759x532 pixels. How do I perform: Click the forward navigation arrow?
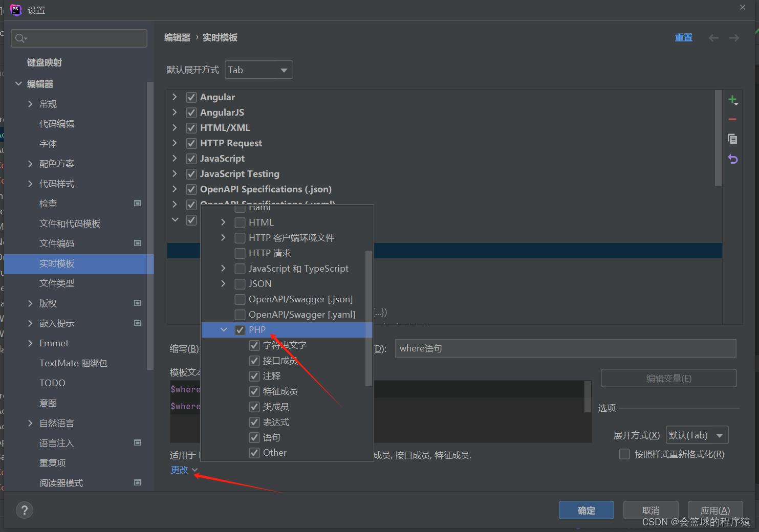[x=734, y=38]
